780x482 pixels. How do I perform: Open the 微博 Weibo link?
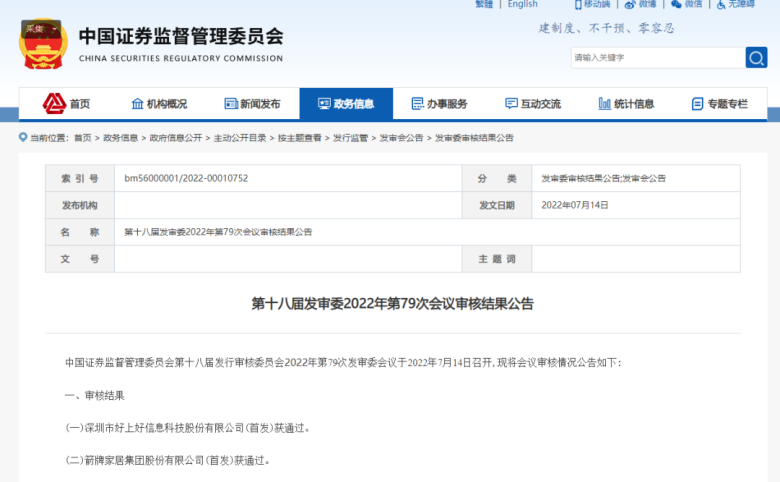[639, 4]
